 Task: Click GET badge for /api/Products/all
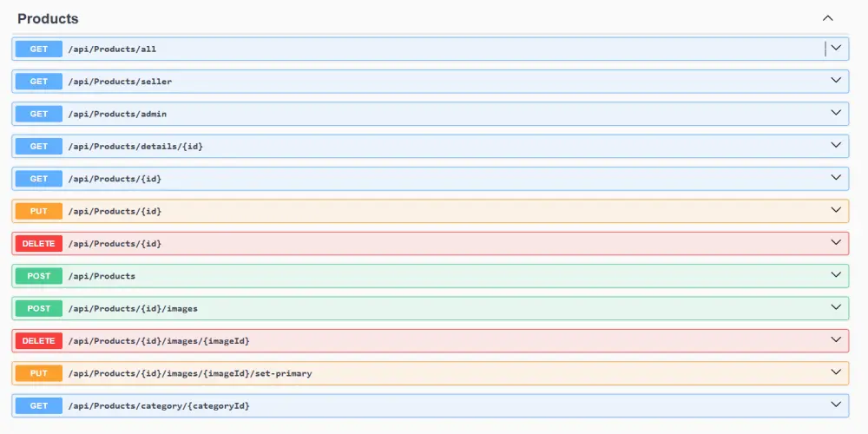tap(39, 49)
